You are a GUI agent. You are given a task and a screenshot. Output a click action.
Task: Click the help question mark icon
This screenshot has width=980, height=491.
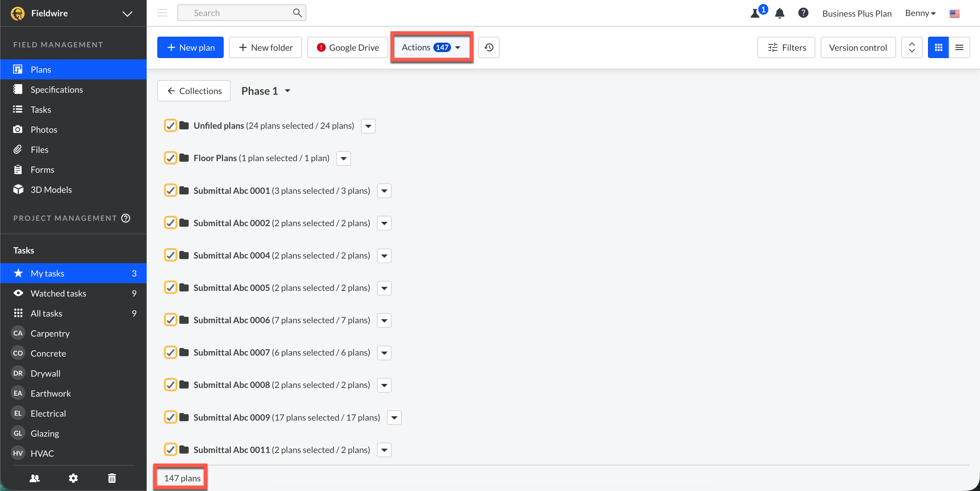click(803, 13)
